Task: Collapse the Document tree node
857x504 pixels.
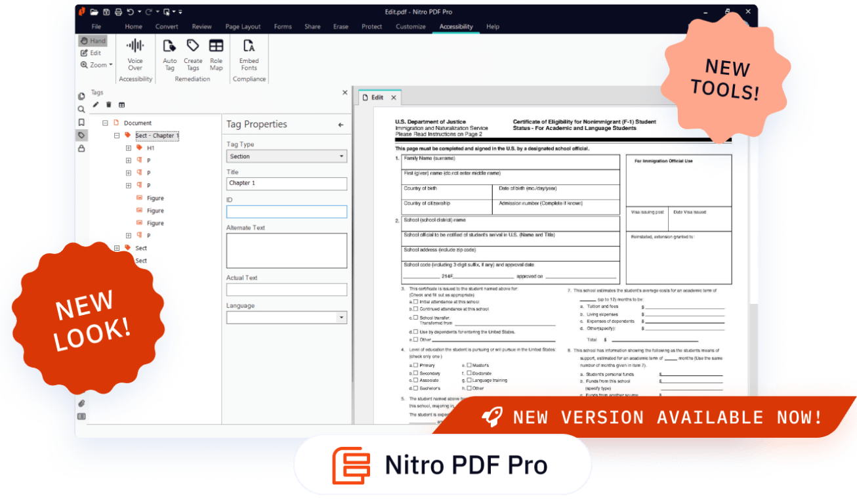Action: click(104, 123)
